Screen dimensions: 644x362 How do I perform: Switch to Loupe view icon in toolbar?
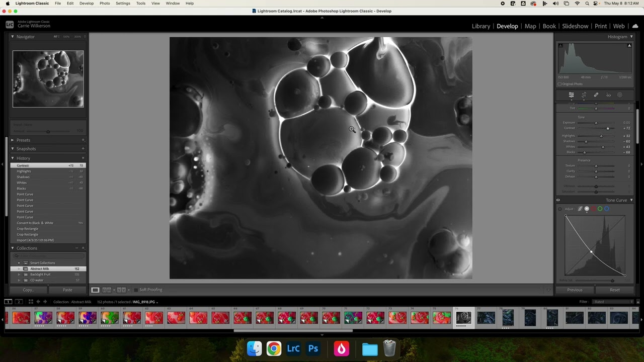[x=95, y=290]
